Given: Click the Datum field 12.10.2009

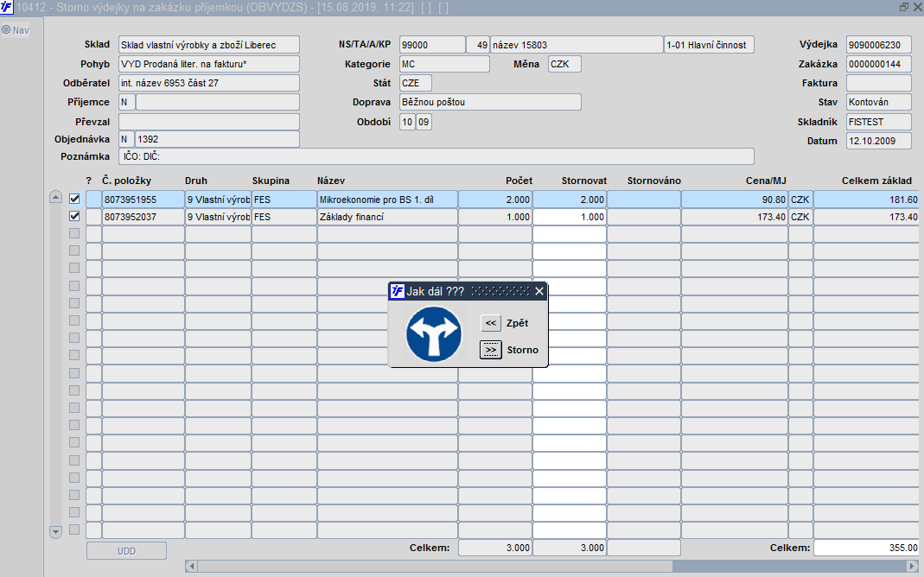Looking at the screenshot, I should point(879,141).
